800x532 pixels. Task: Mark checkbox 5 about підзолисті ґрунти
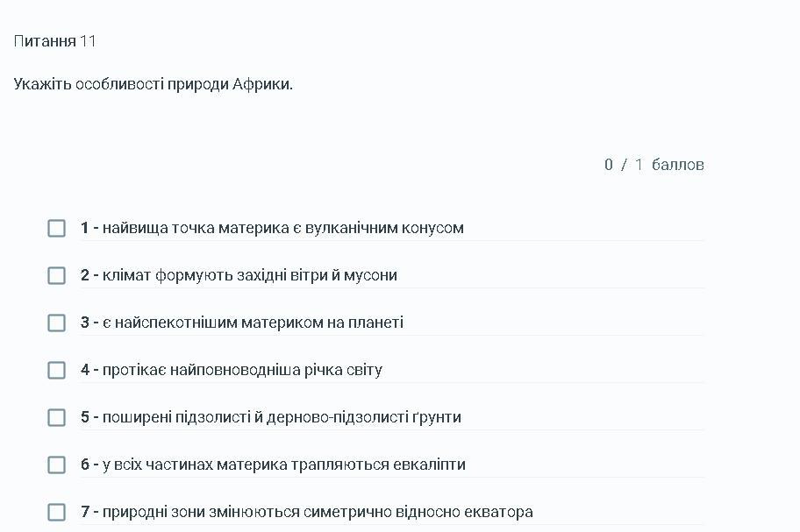[x=57, y=417]
